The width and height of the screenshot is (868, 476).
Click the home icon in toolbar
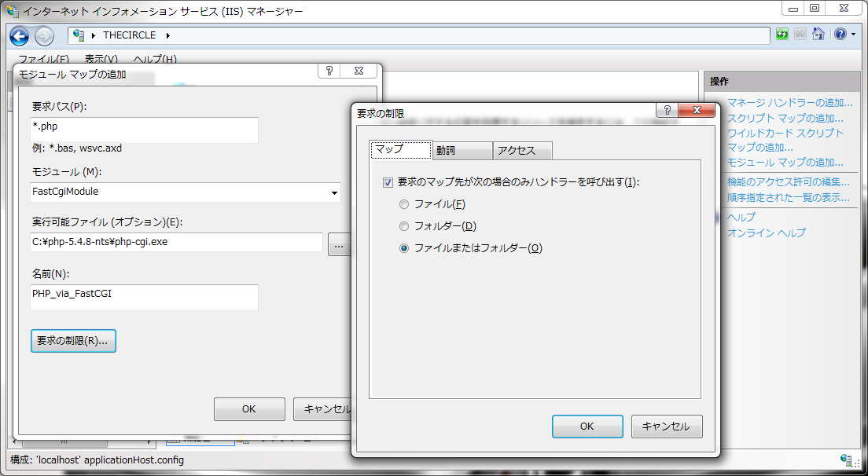(x=818, y=35)
